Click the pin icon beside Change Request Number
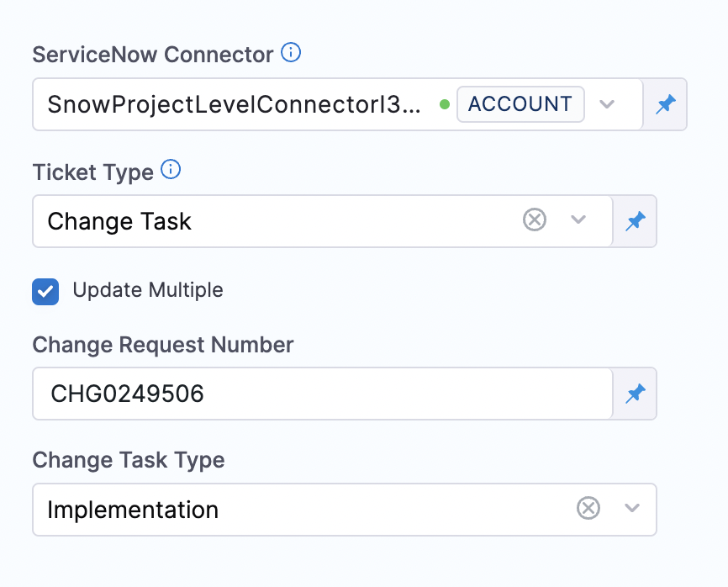 tap(636, 393)
